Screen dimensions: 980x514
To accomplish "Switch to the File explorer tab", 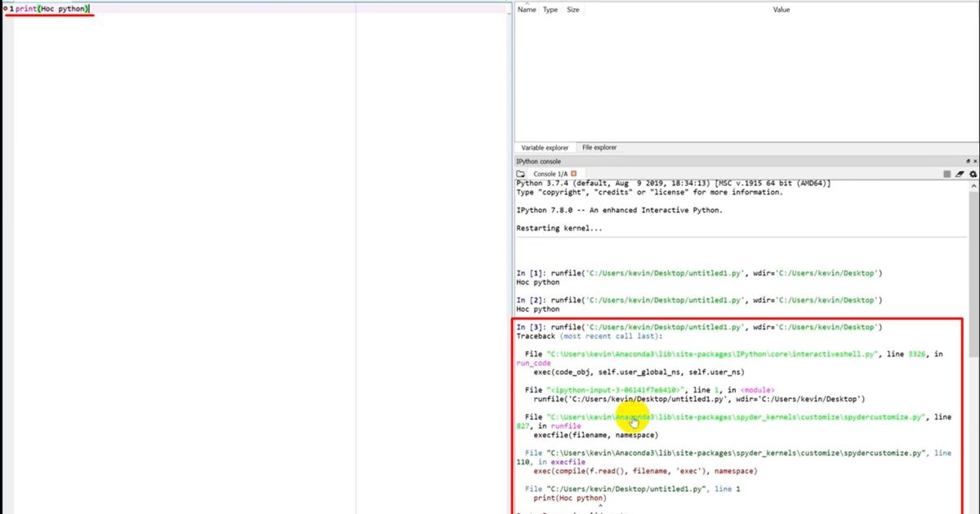I will pyautogui.click(x=599, y=147).
